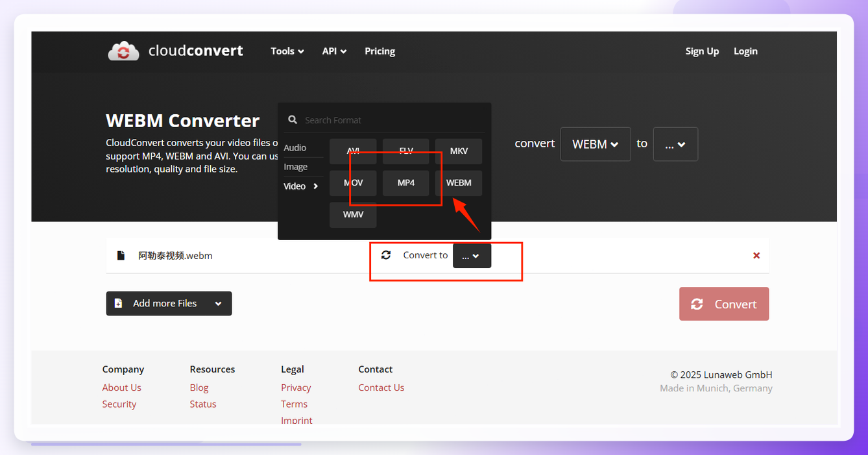Expand the Add more Files dropdown arrow
The height and width of the screenshot is (455, 868).
(218, 304)
